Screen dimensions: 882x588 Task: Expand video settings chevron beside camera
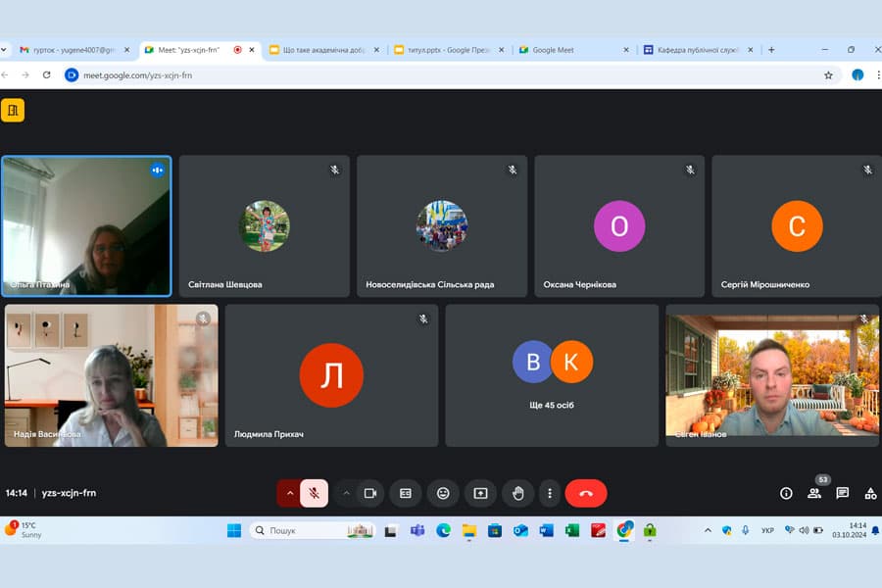coord(347,494)
